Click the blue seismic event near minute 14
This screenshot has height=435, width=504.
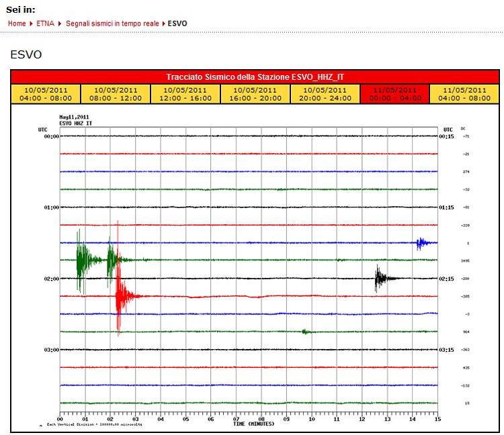coord(422,243)
